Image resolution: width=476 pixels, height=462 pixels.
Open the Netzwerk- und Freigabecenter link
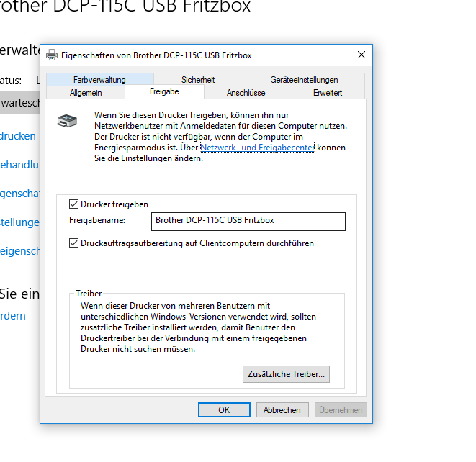[x=257, y=148]
